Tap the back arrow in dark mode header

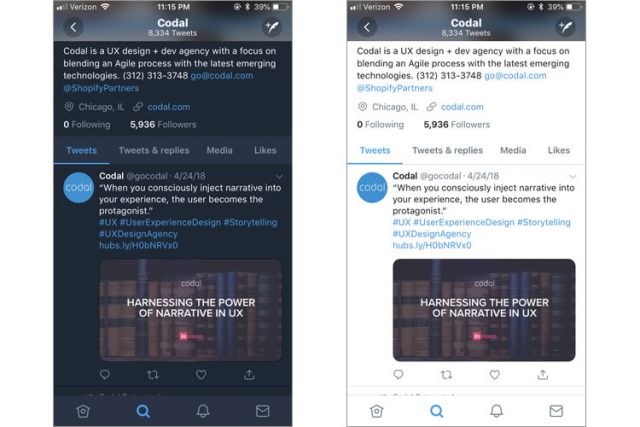tap(73, 27)
